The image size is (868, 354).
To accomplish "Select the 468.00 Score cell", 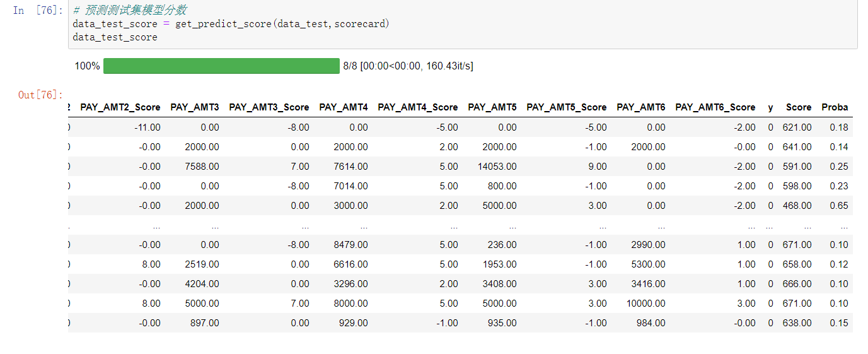I will [797, 206].
